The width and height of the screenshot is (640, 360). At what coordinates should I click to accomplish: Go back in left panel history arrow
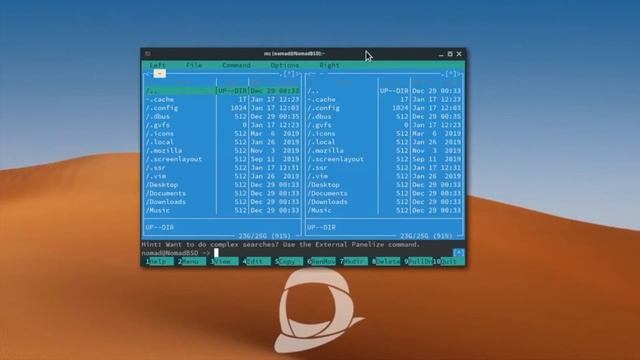(x=147, y=74)
